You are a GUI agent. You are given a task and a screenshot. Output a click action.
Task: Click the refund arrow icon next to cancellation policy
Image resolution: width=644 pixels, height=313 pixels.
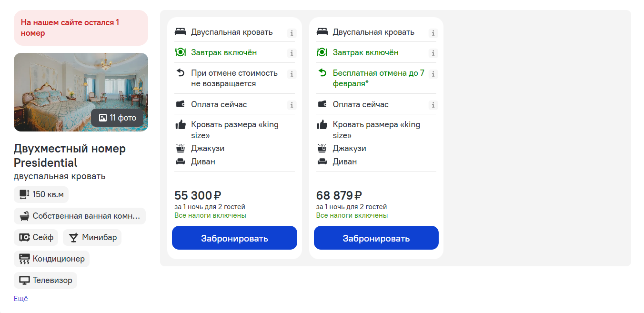[181, 73]
